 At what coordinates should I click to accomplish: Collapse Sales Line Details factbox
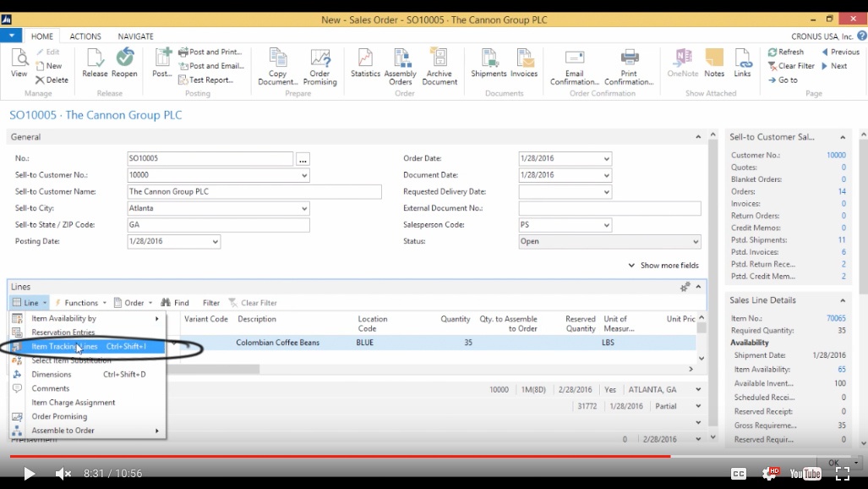click(x=843, y=300)
